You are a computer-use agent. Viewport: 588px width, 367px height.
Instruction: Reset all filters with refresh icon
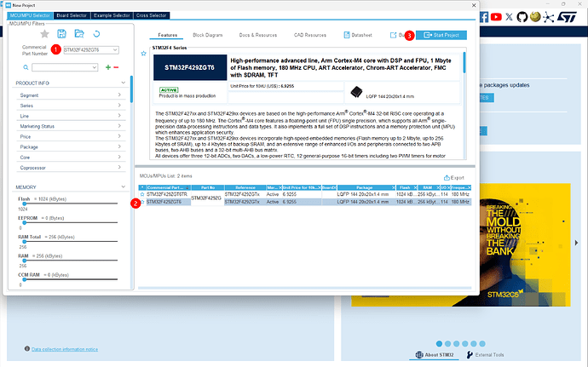tap(96, 34)
